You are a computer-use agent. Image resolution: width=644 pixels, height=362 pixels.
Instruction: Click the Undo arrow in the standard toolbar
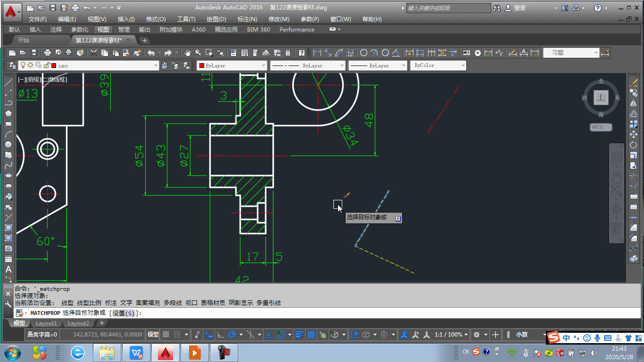pyautogui.click(x=151, y=53)
